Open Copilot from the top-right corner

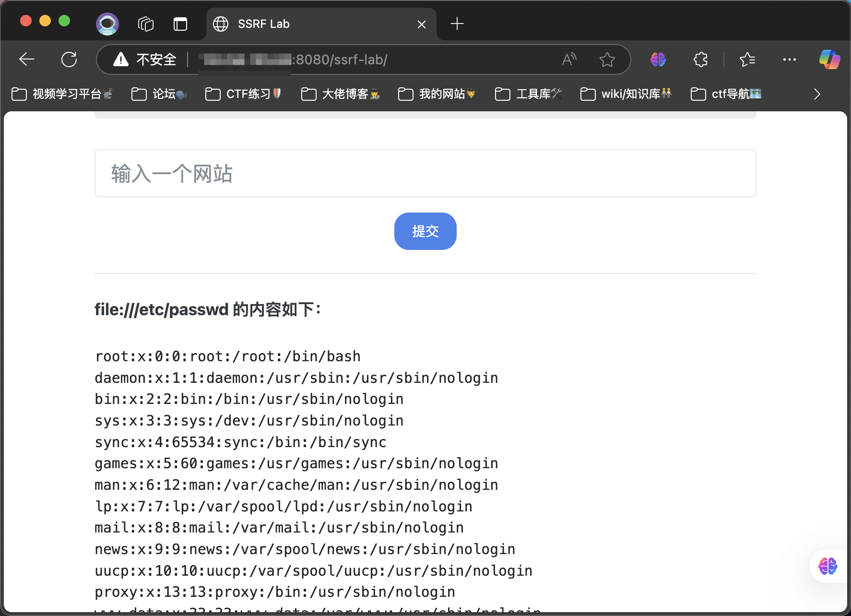(x=829, y=59)
